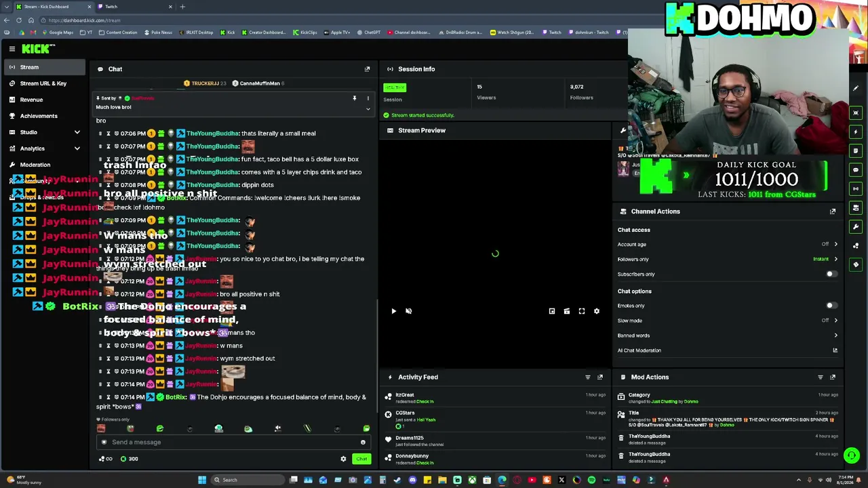Open chat settings gear

click(x=343, y=459)
